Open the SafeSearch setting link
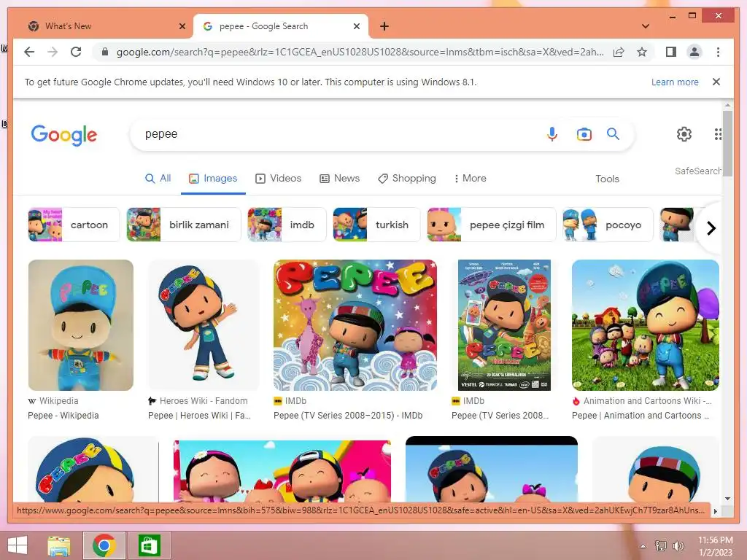Screen dimensions: 747x560 (697, 171)
